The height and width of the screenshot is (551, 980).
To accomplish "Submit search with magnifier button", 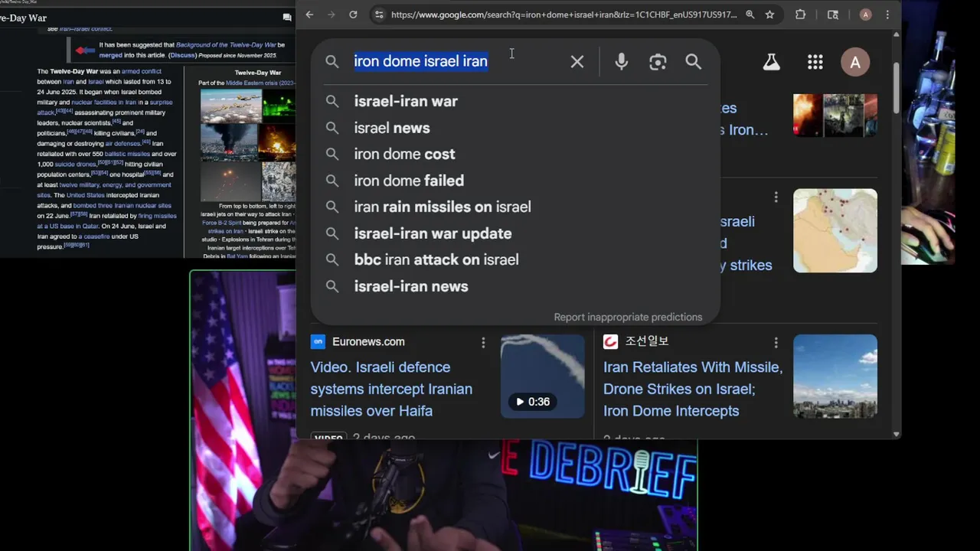I will (x=694, y=62).
